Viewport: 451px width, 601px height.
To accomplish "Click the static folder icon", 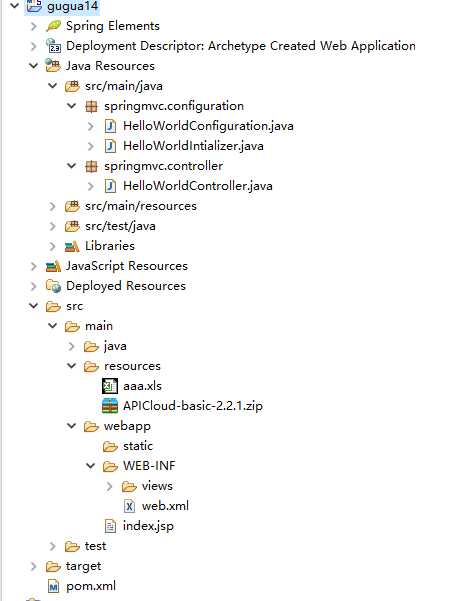I will [x=110, y=447].
